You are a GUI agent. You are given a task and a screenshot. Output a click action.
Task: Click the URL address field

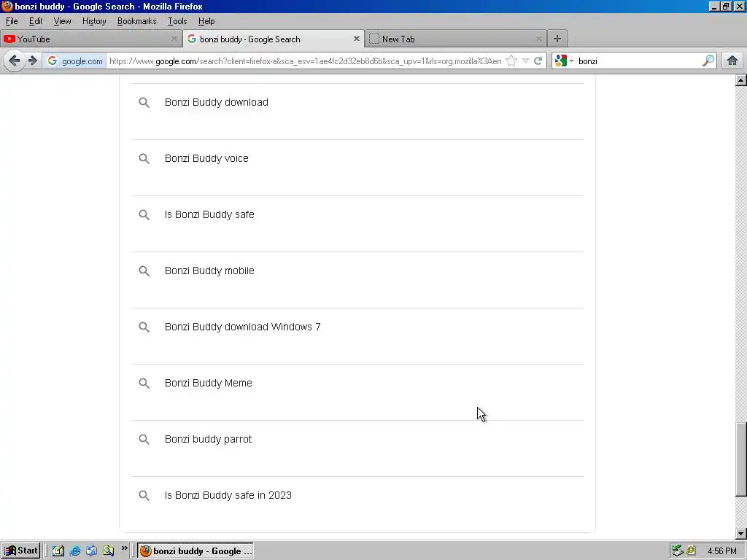coord(305,61)
